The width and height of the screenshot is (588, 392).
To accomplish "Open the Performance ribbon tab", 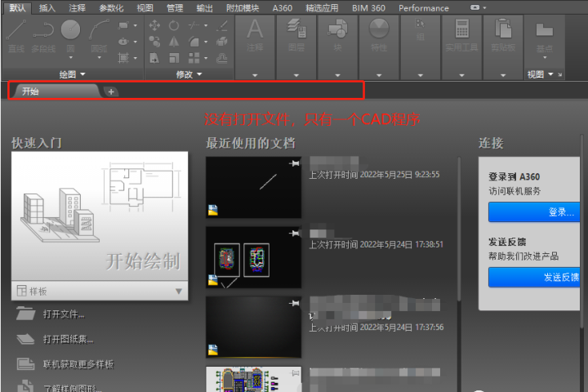I will pos(424,8).
